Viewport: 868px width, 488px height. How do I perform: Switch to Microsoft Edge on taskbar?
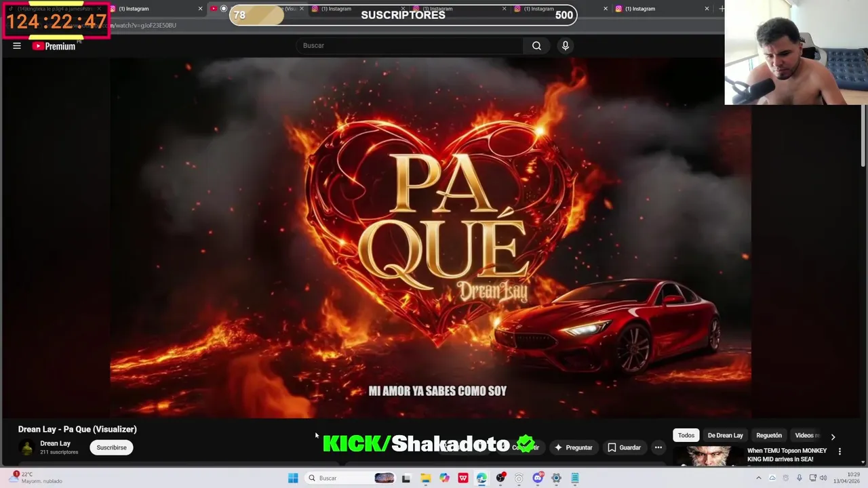point(481,478)
